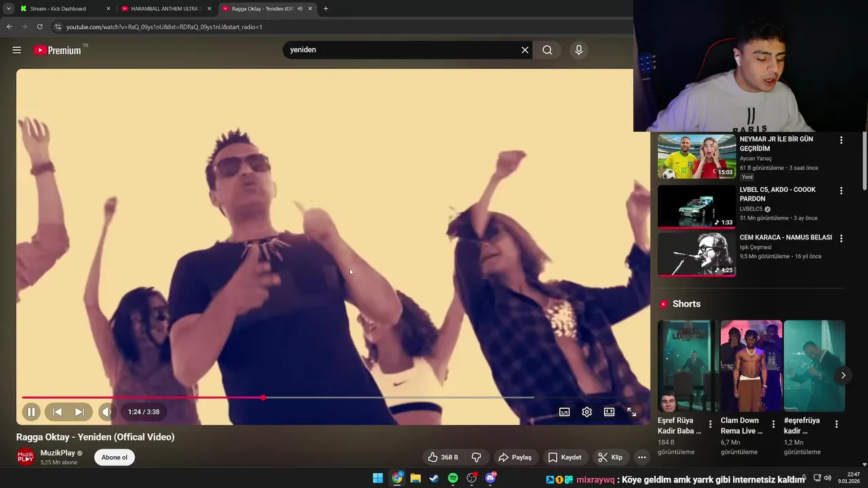The height and width of the screenshot is (488, 868).
Task: Switch to theater mode
Action: click(609, 411)
